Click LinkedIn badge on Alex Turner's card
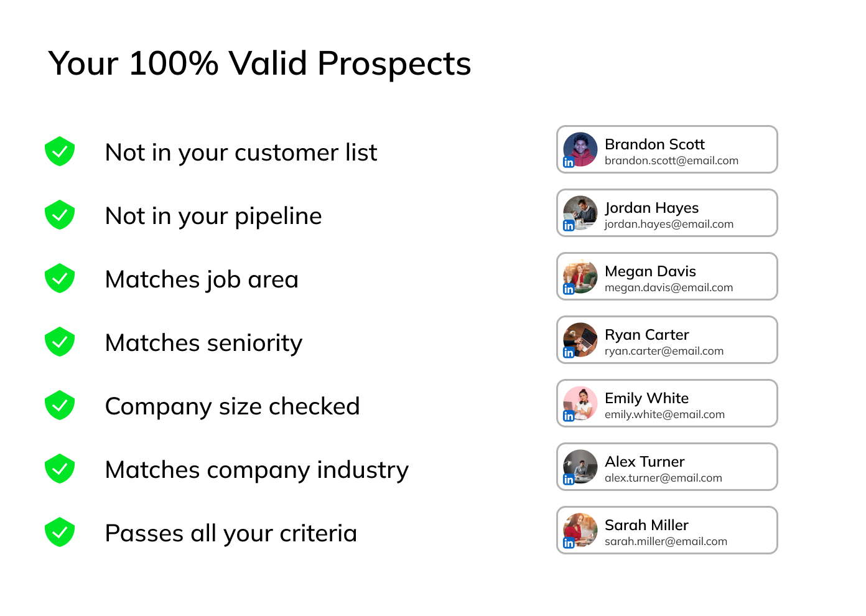The image size is (866, 616). pyautogui.click(x=569, y=480)
